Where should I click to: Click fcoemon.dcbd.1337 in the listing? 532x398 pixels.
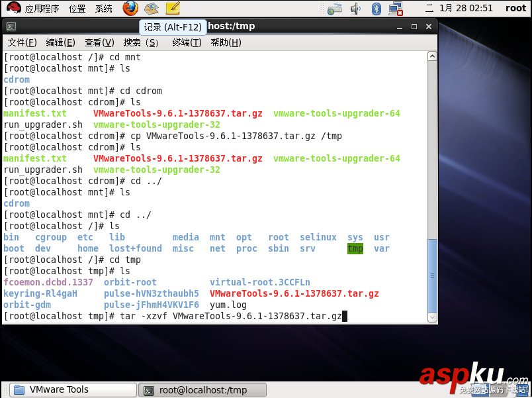point(48,283)
